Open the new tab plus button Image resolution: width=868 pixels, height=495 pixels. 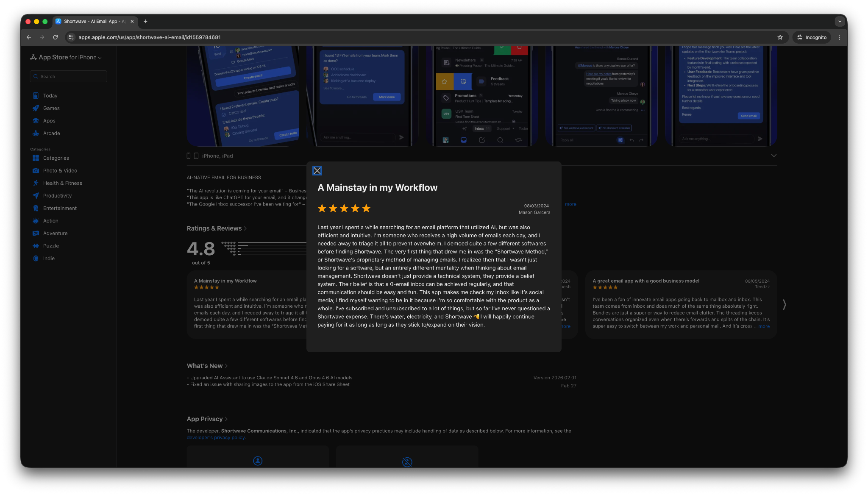click(x=145, y=21)
